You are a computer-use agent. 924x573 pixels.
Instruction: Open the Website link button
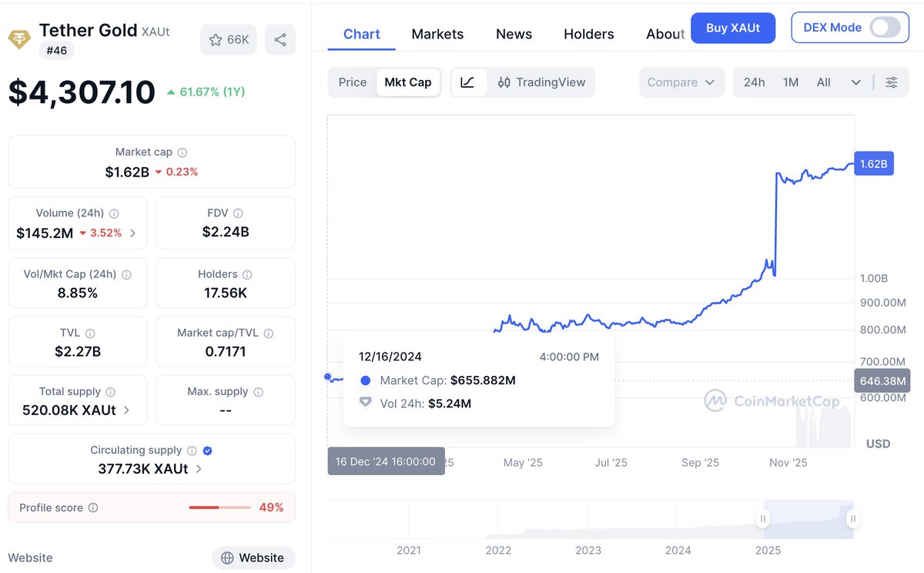[253, 558]
